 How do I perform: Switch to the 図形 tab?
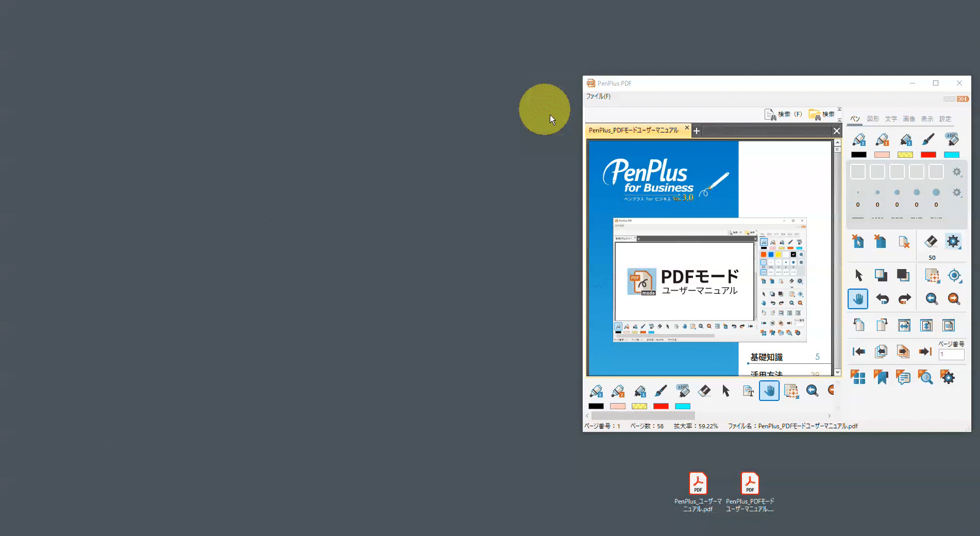[873, 119]
